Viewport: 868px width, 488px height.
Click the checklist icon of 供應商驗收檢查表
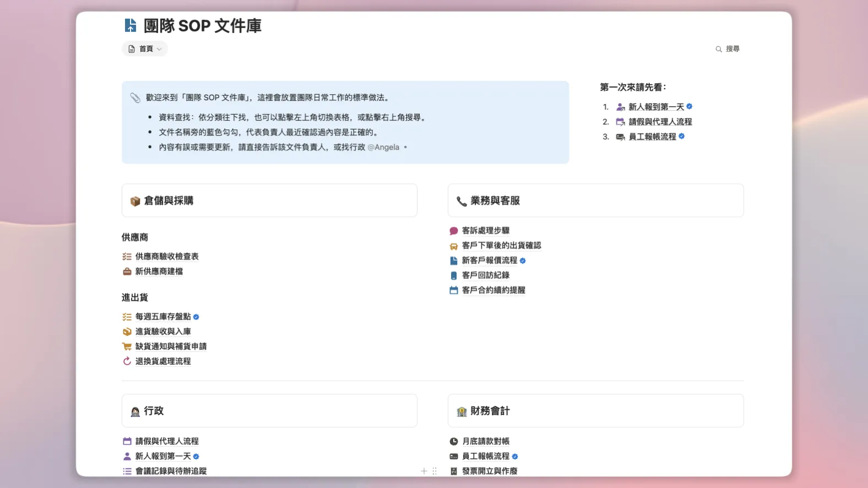127,257
